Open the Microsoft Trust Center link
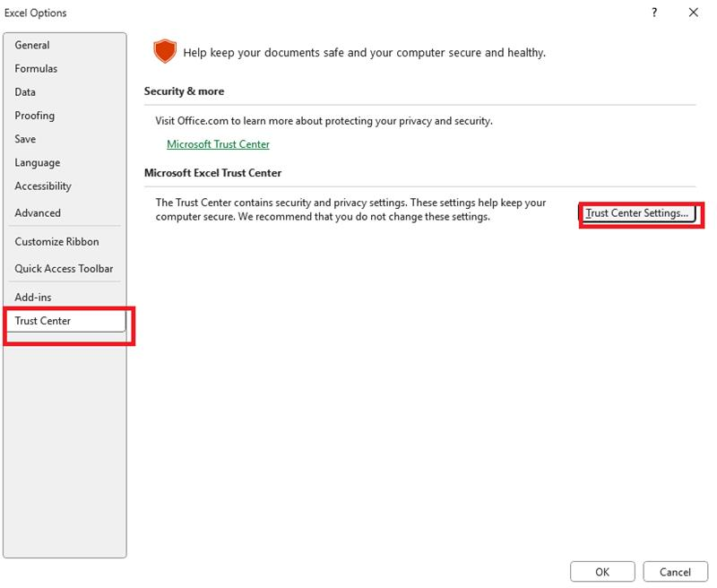The width and height of the screenshot is (717, 588). 218,144
